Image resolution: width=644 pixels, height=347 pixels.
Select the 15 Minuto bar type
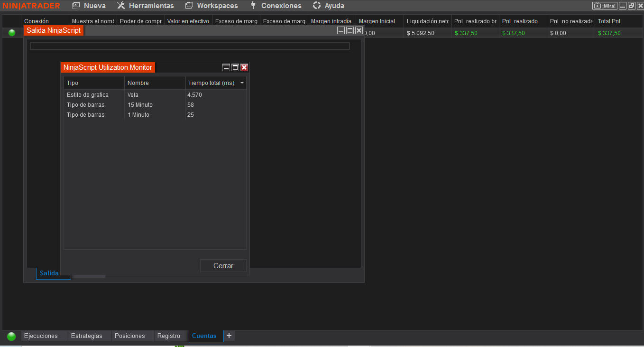click(x=140, y=105)
